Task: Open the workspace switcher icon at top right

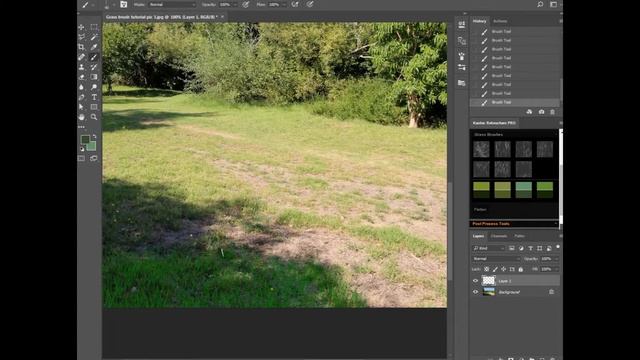Action: [553, 4]
